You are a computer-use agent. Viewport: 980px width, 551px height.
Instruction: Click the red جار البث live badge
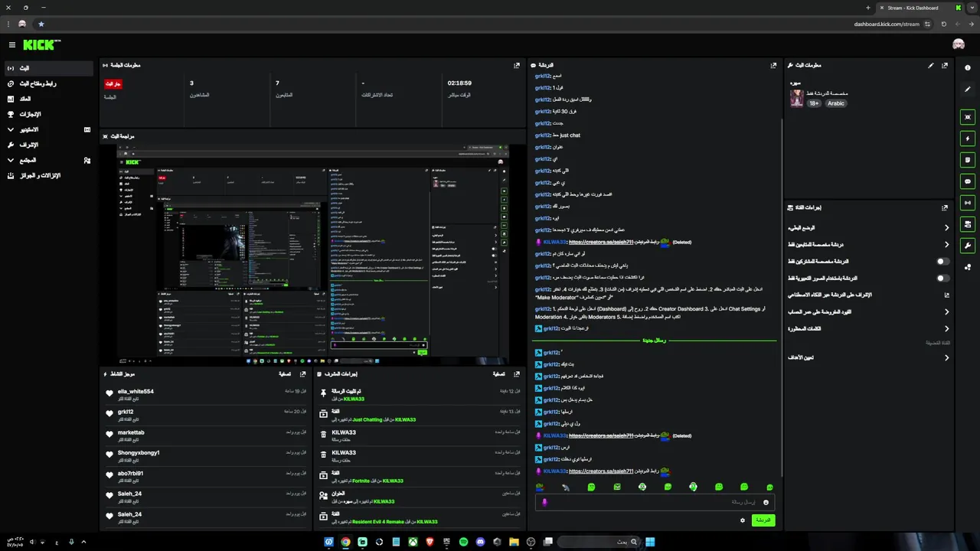[113, 83]
